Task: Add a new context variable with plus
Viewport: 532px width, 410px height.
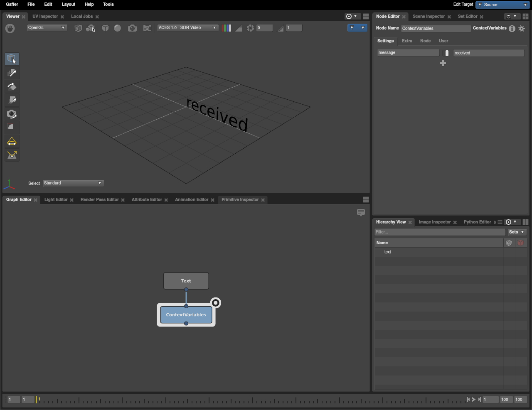Action: (443, 63)
